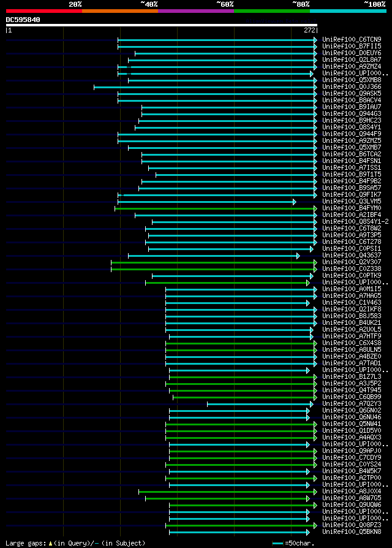This screenshot has height=548, width=392.
Task: Click the end arrowhead of the UniRef100_Q43637 bar
Action: (x=298, y=256)
